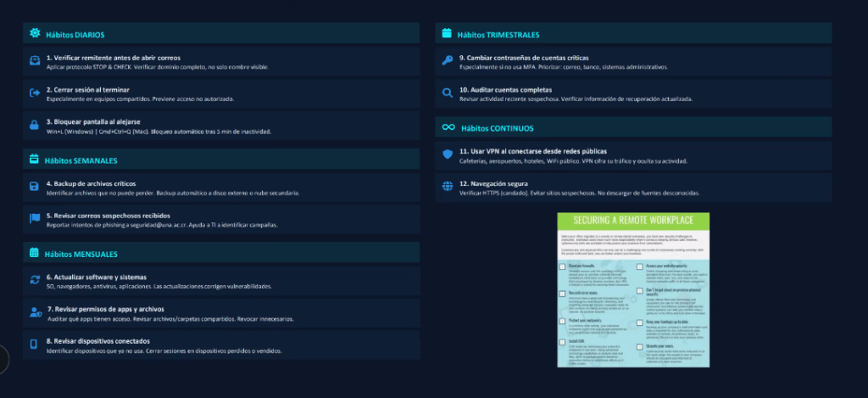Click the magnifier icon for Auditar cuentas
This screenshot has width=868, height=398.
(x=448, y=92)
